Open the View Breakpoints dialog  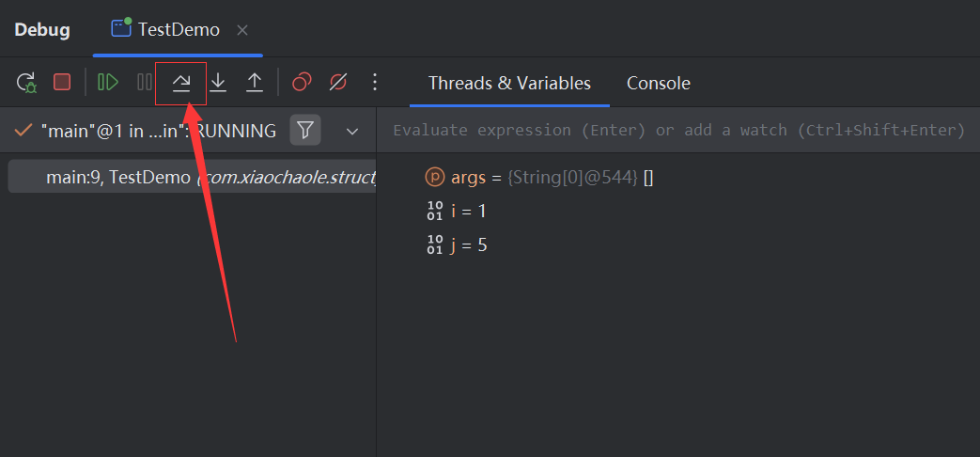[302, 83]
